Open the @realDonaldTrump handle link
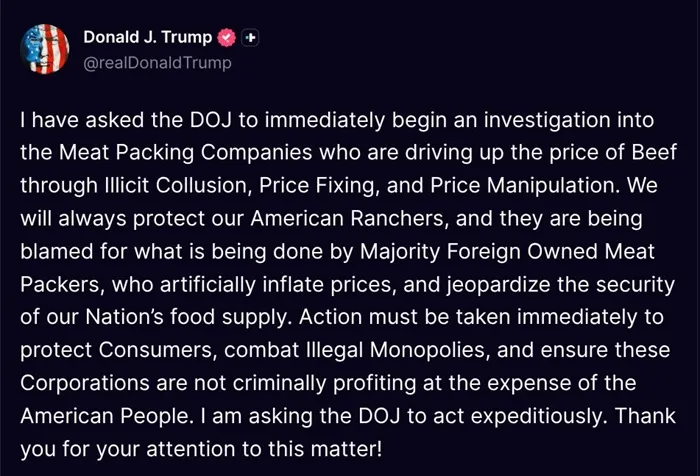This screenshot has height=476, width=700. (157, 63)
